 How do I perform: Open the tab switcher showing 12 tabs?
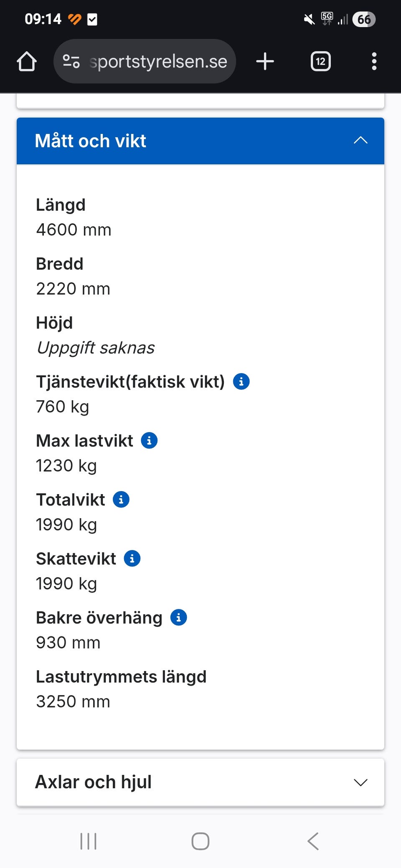point(320,61)
